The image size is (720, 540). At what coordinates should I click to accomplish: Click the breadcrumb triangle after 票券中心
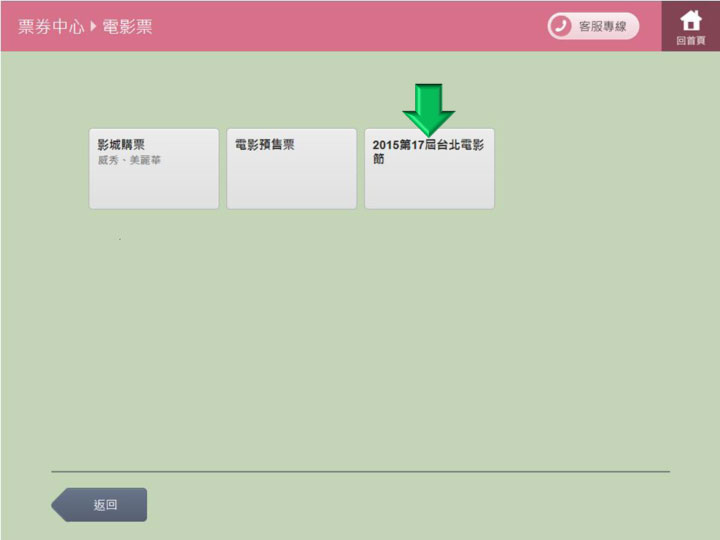[x=93, y=26]
